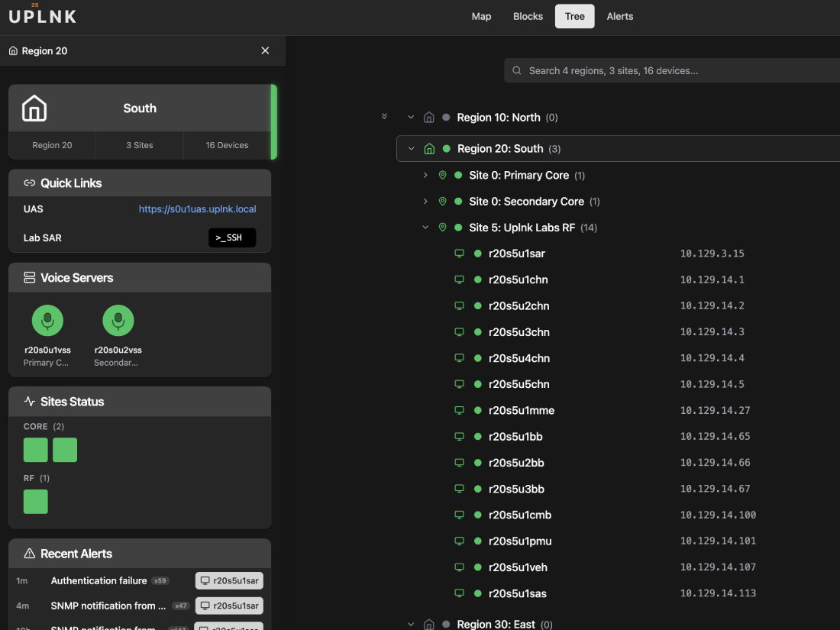Viewport: 840px width, 630px height.
Task: Select the home icon on the South panel
Action: [34, 108]
